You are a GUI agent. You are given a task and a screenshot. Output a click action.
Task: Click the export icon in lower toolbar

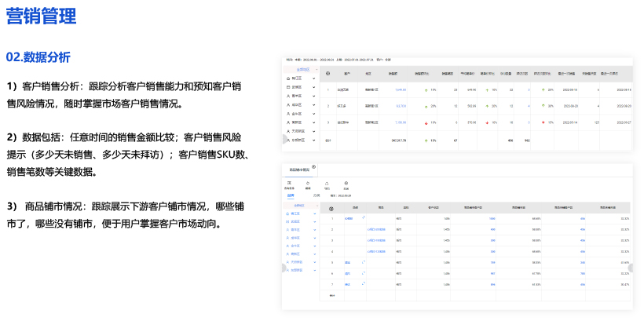pos(327,183)
